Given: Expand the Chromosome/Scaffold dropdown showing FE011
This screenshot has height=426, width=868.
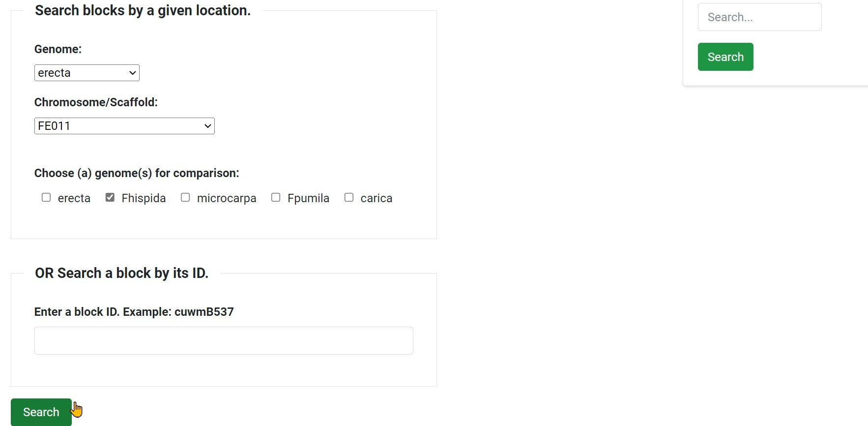Looking at the screenshot, I should [x=124, y=126].
